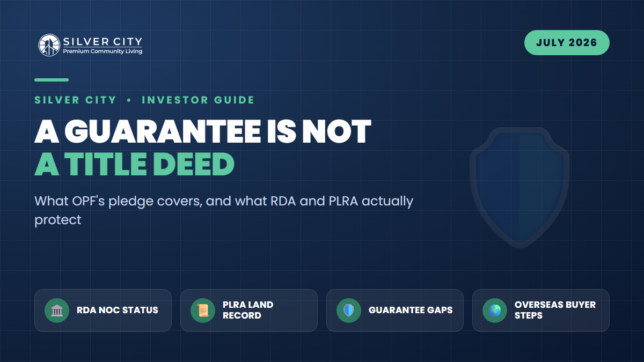Click the bank building icon for RDA NOC Status

(57, 311)
